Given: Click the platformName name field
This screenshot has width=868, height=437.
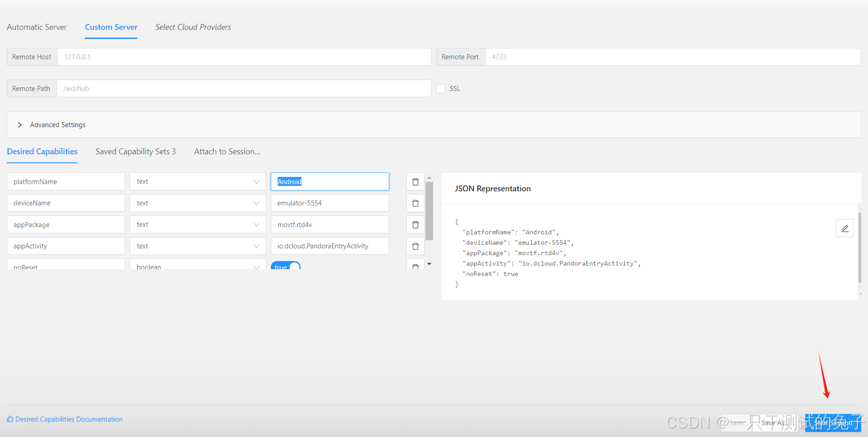Looking at the screenshot, I should 66,181.
